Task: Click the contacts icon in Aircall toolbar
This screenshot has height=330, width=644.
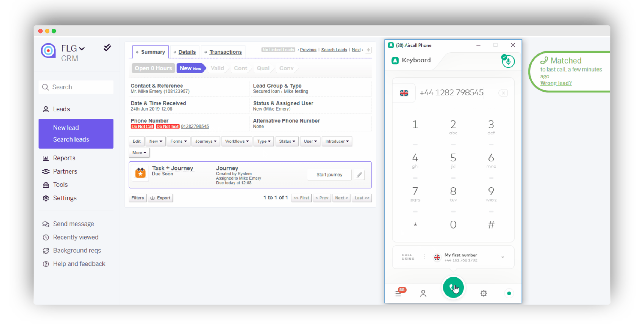Action: pyautogui.click(x=423, y=293)
